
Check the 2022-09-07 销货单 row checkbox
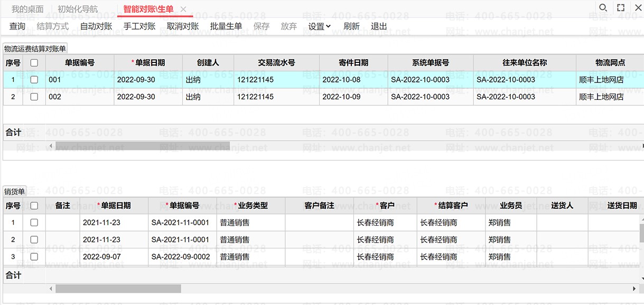pos(34,257)
